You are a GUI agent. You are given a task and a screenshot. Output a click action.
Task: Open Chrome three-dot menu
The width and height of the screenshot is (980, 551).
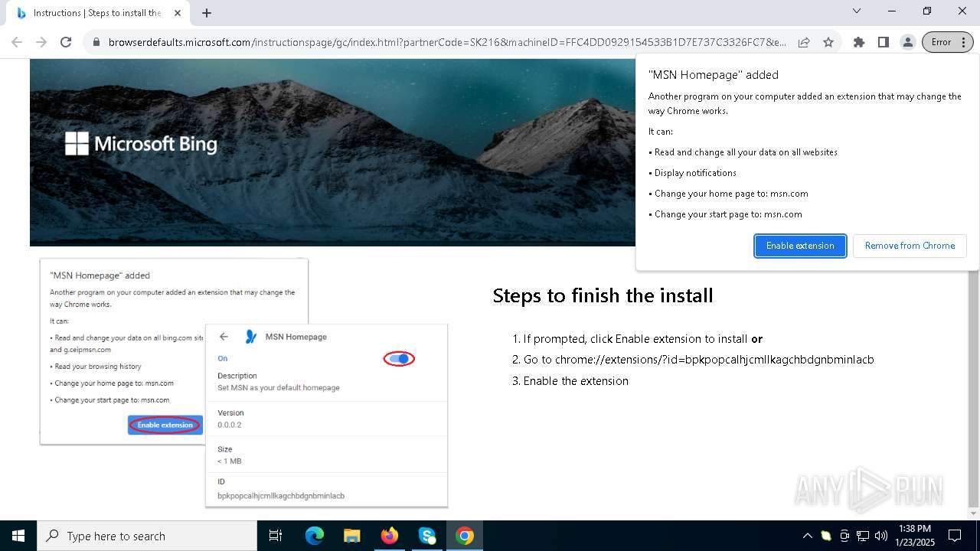(x=964, y=42)
